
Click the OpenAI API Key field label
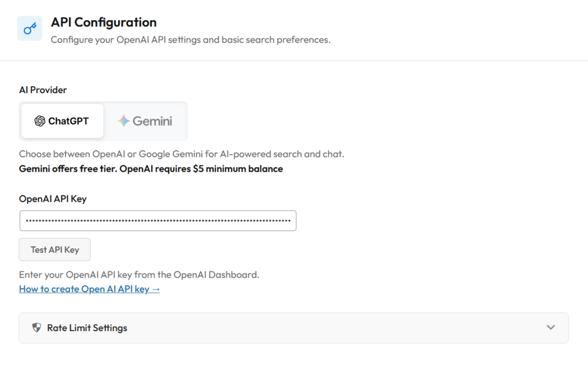point(53,198)
